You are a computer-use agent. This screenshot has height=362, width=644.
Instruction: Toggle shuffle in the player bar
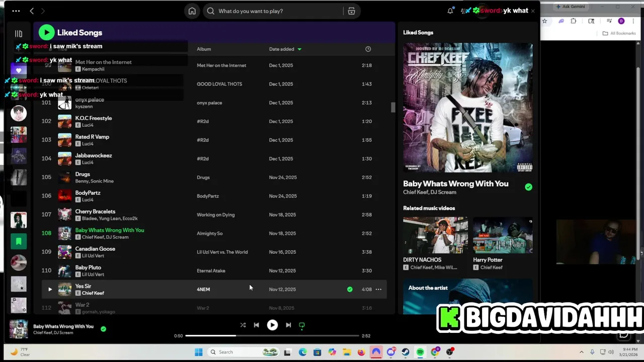[243, 325]
